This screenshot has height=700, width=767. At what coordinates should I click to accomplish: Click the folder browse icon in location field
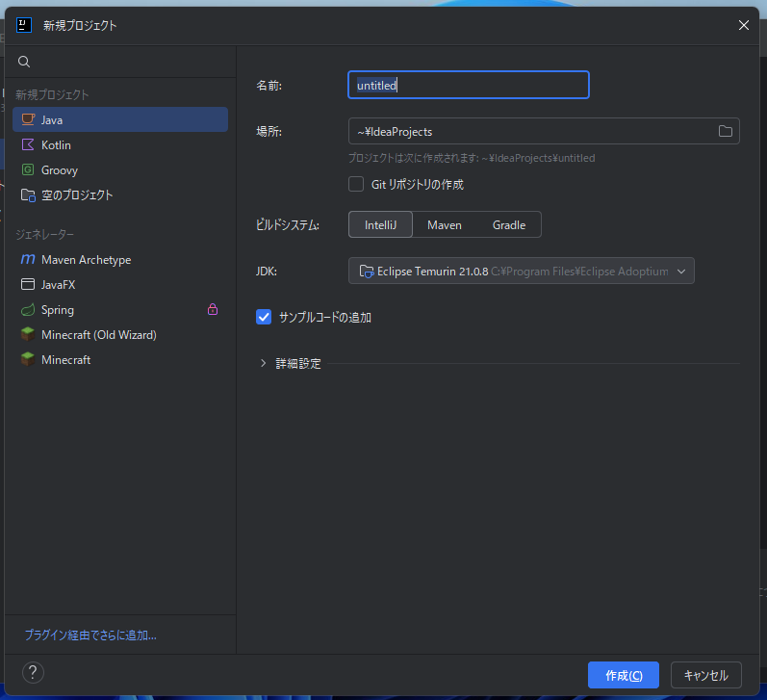[x=726, y=131]
